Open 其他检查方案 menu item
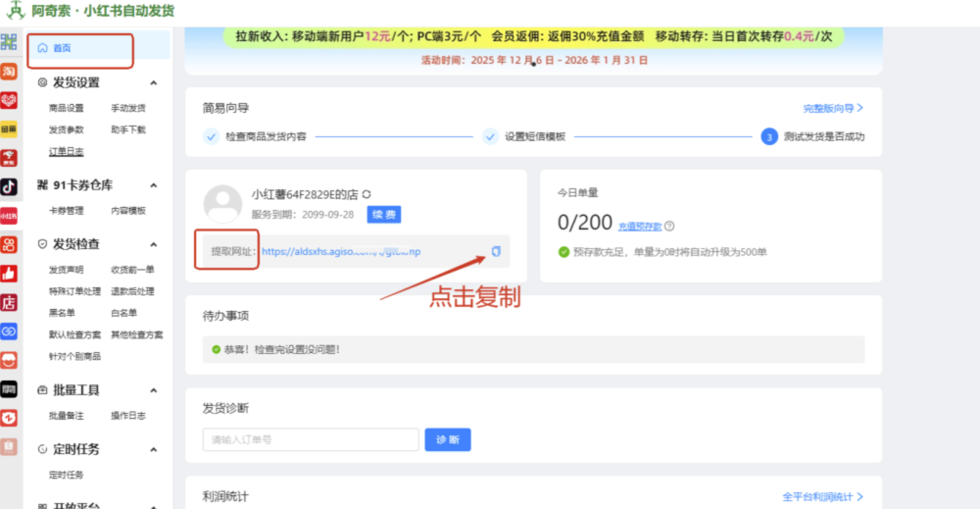980x509 pixels. (137, 334)
